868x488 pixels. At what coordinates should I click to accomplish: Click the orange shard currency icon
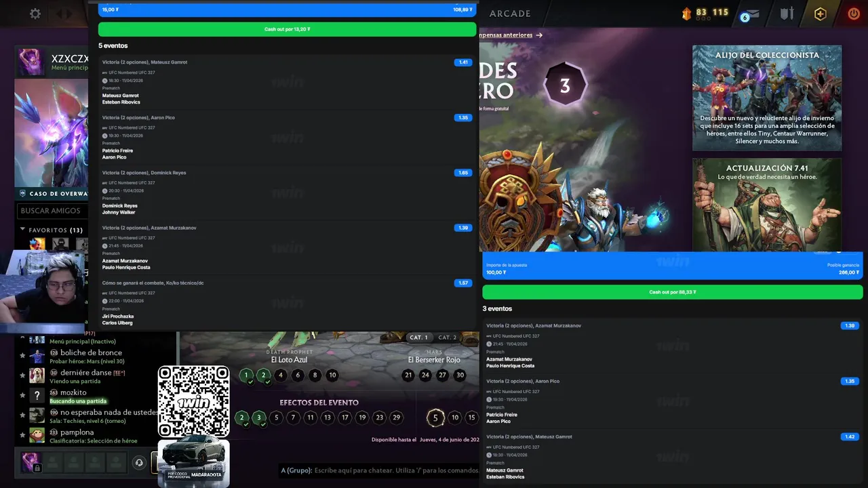(x=686, y=13)
